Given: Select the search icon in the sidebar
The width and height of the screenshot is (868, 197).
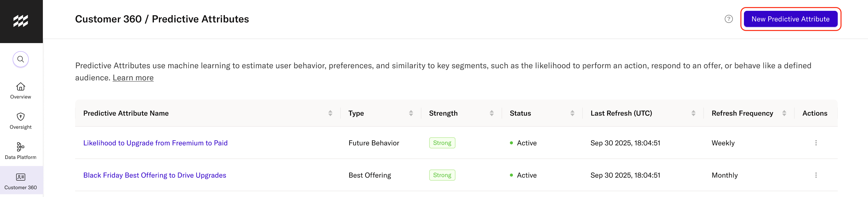Looking at the screenshot, I should (21, 59).
